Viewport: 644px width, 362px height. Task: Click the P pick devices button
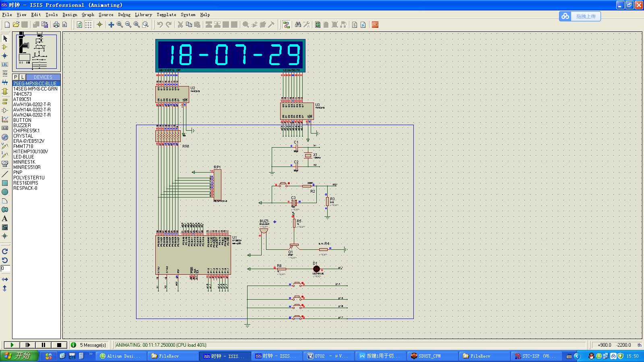coord(16,77)
